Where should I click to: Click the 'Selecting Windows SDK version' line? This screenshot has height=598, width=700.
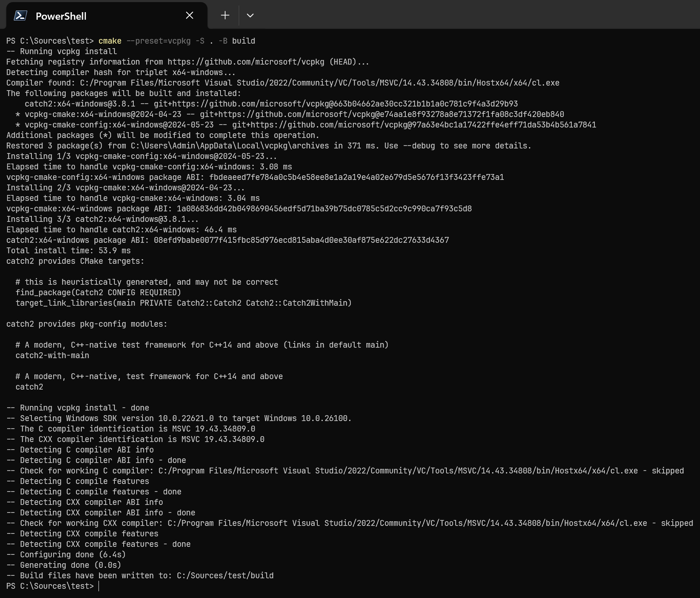pos(179,419)
